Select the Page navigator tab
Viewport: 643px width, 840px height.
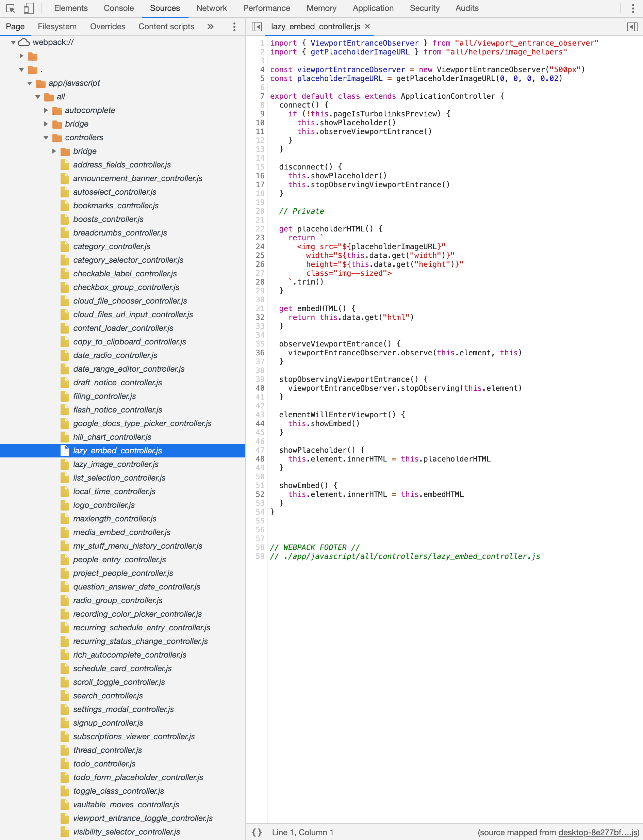click(x=15, y=27)
